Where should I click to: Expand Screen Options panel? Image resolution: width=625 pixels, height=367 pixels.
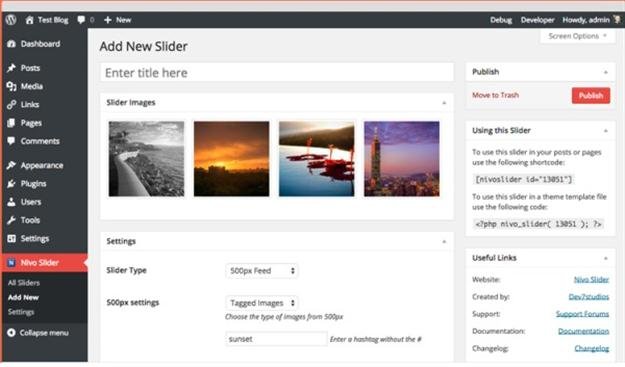[577, 36]
